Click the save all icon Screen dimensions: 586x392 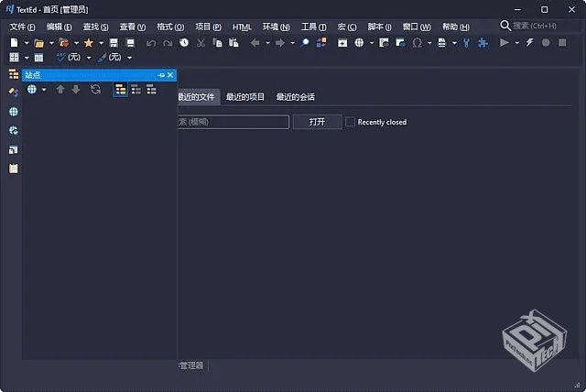click(130, 43)
